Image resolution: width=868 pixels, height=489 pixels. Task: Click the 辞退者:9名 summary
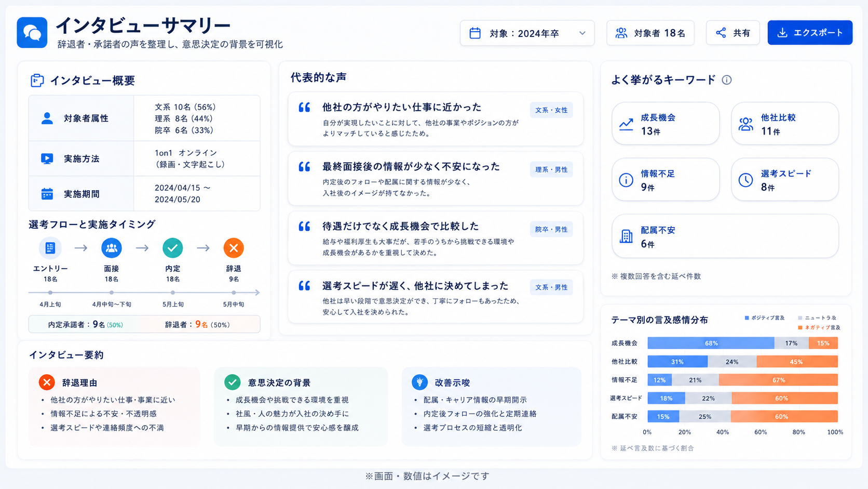[x=197, y=324]
